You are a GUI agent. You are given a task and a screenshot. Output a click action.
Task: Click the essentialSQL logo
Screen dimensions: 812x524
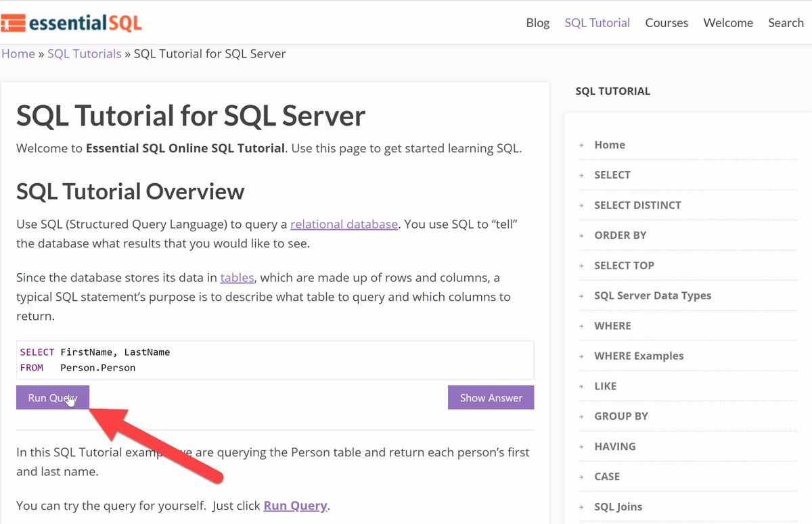[71, 23]
